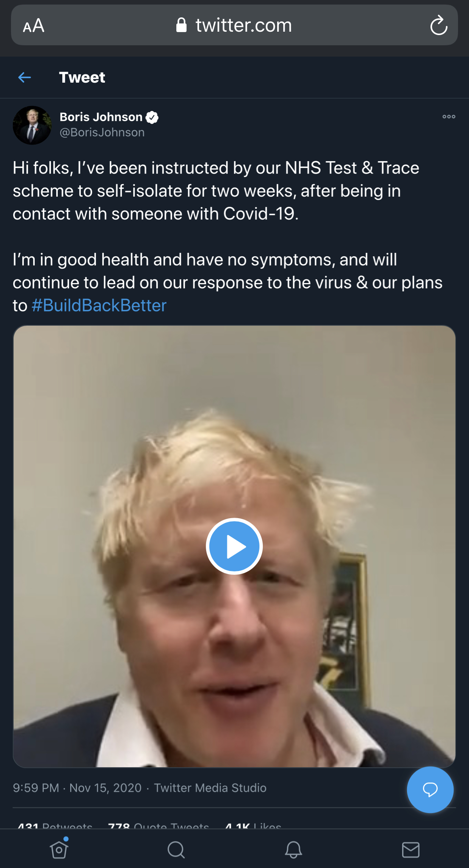This screenshot has width=469, height=868.
Task: Tap the Boris Johnson profile picture
Action: click(x=32, y=125)
